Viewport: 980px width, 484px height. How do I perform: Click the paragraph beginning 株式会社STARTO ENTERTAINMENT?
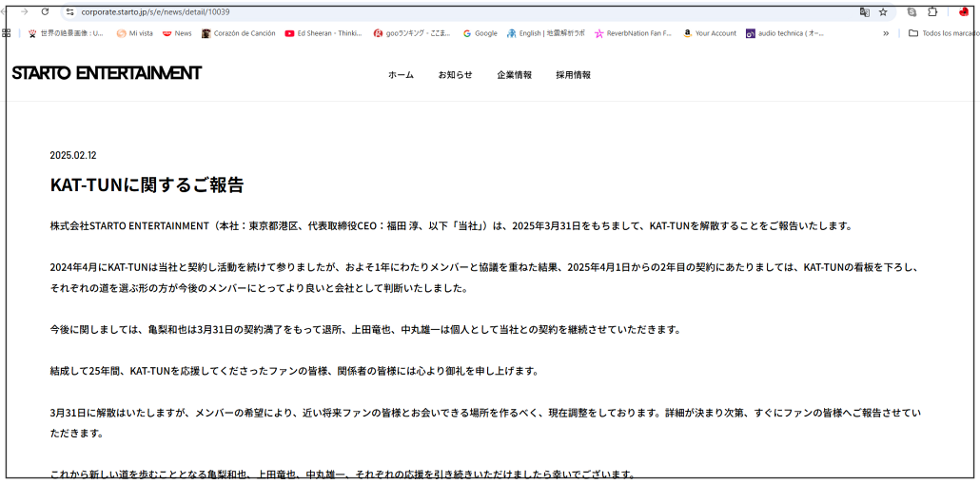[451, 226]
